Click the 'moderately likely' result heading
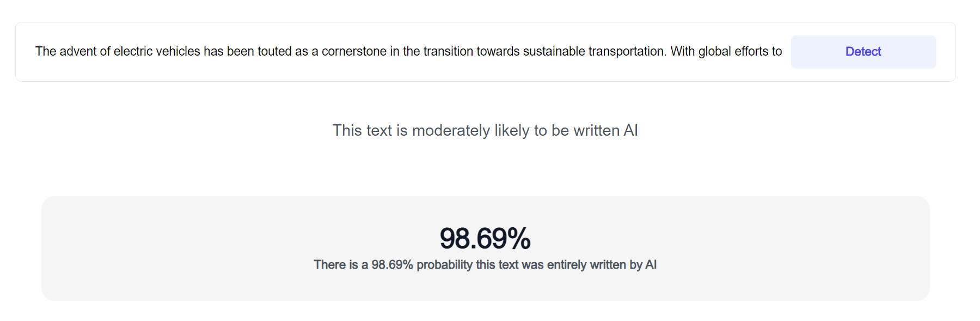980x321 pixels. pos(485,131)
